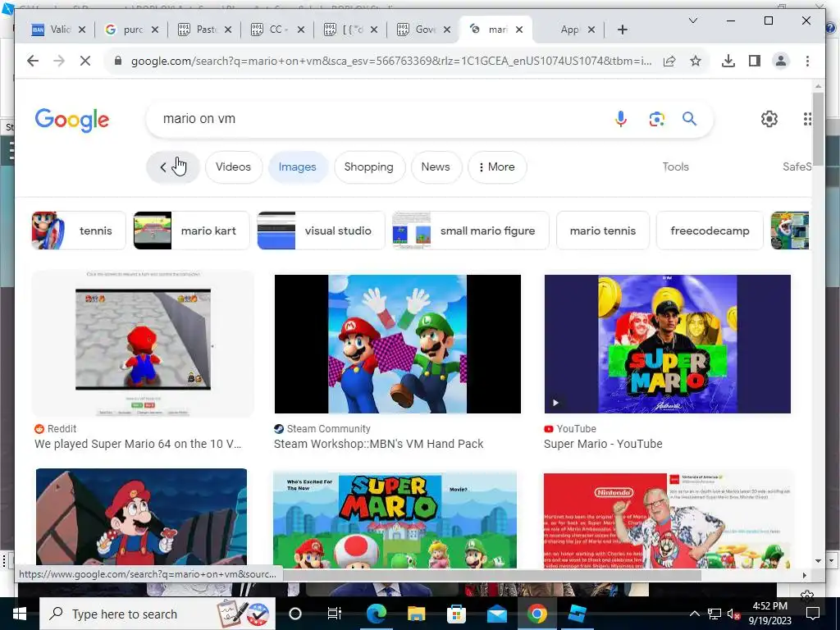Click the left chevron on the filter row
The width and height of the screenshot is (840, 630).
point(163,167)
